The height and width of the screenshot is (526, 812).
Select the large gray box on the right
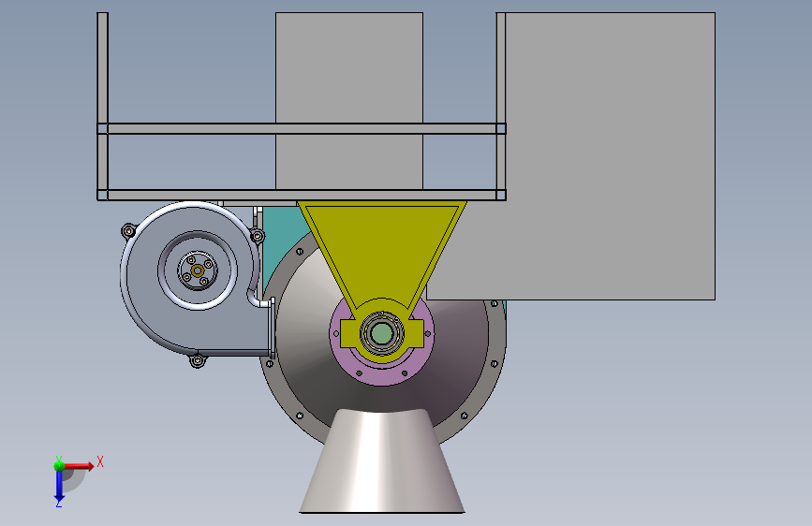click(611, 155)
